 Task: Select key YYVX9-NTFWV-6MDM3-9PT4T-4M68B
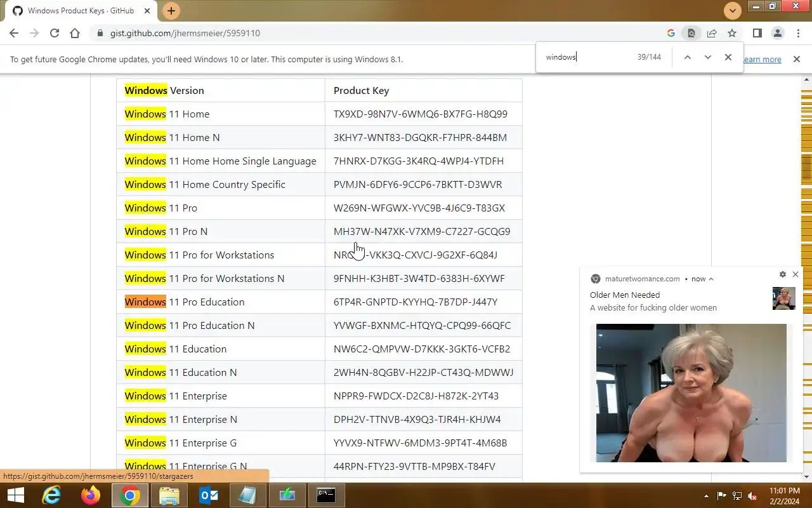420,443
